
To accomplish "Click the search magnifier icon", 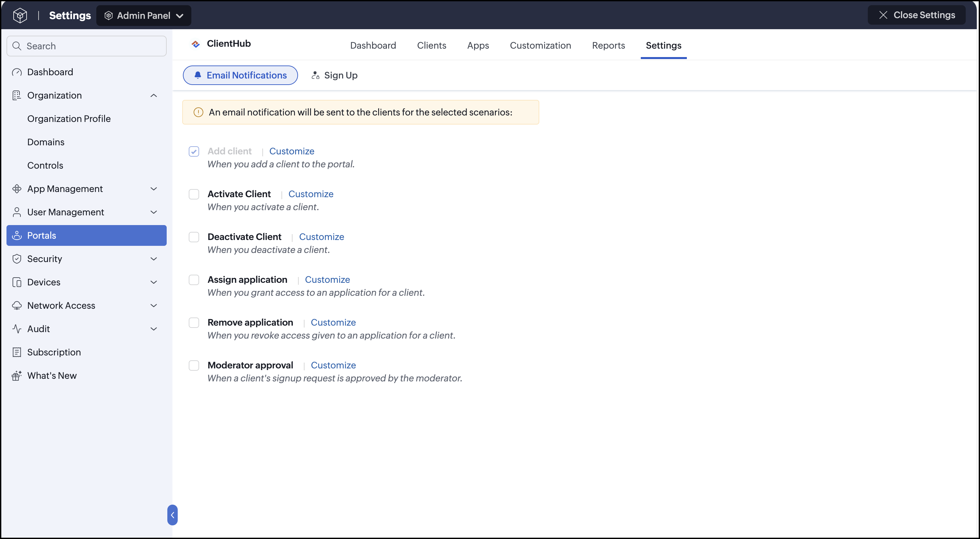I will point(17,46).
